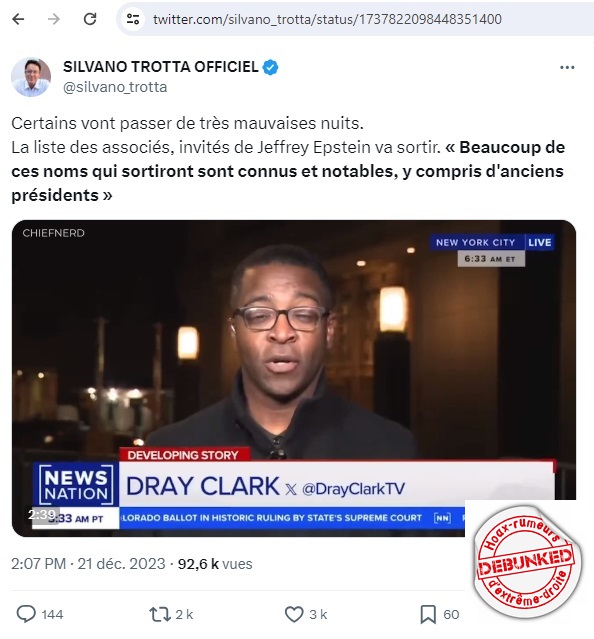Screen dimensions: 594x639
Task: Open the tweet's three-dot more menu
Action: point(567,68)
